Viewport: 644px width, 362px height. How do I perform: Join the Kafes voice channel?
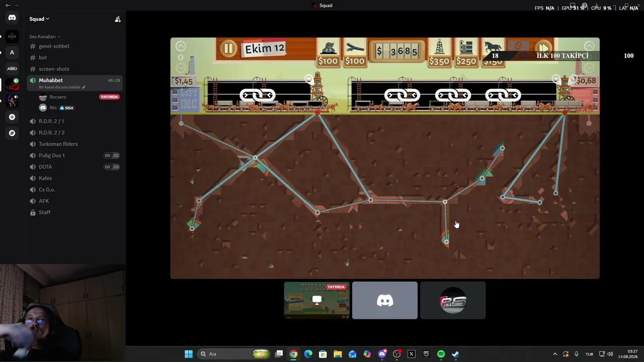pos(74,178)
